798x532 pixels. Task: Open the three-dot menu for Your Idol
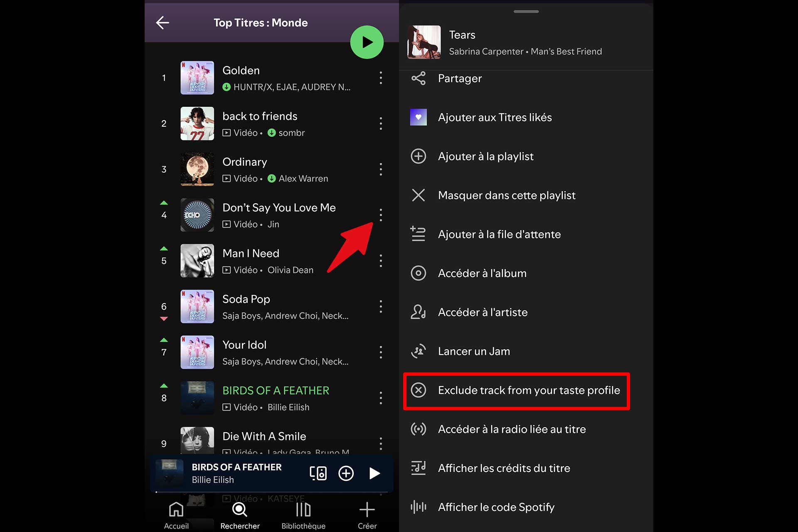(x=381, y=352)
